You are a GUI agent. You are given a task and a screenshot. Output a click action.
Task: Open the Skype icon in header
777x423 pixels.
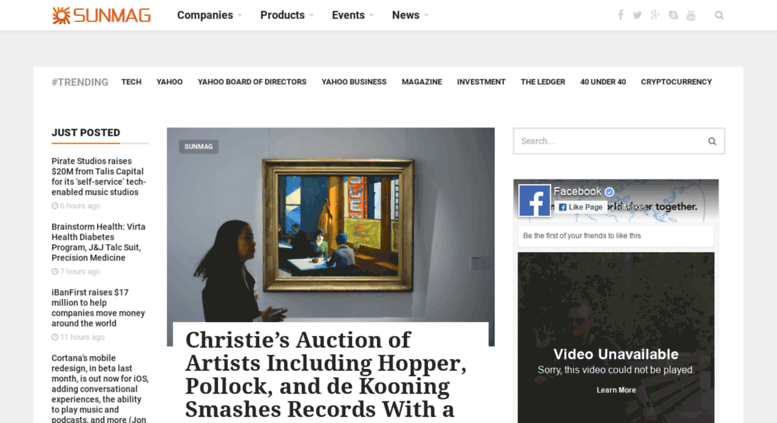[673, 15]
